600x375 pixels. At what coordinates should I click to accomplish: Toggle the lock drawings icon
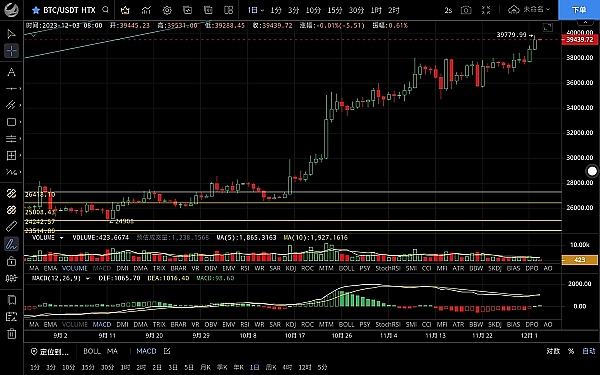point(11,261)
